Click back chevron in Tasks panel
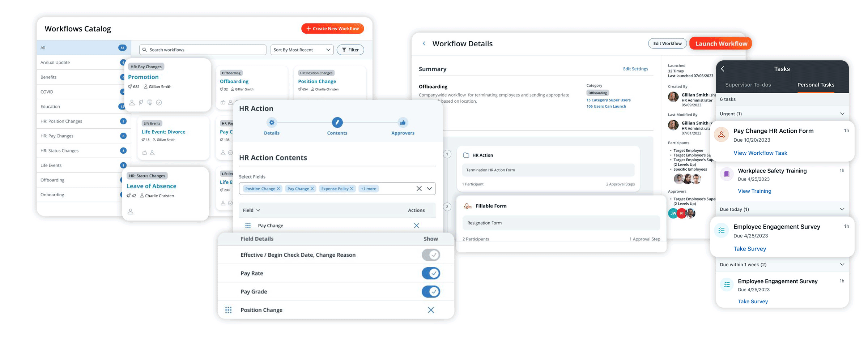 (723, 69)
